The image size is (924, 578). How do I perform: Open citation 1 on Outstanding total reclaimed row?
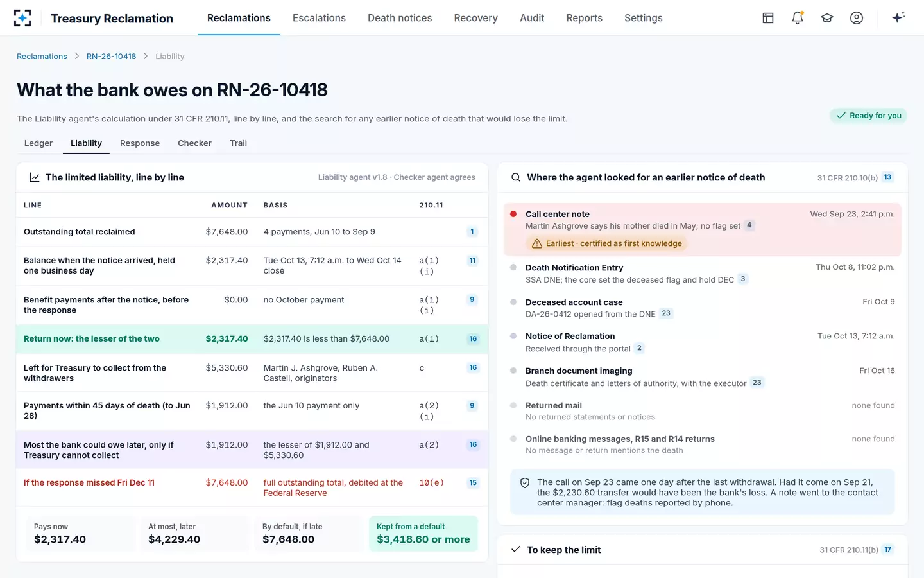tap(472, 232)
